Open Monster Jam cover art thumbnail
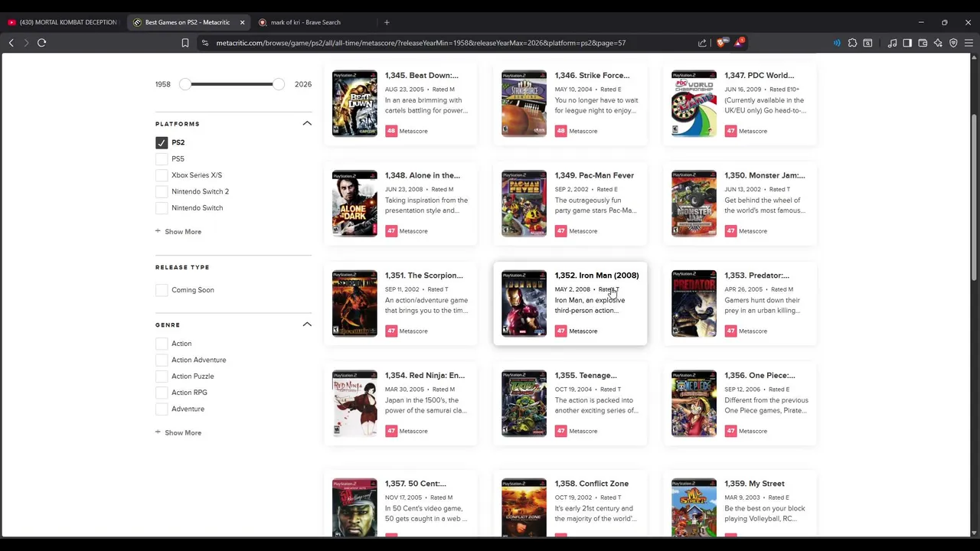Screen dimensions: 980x551 click(694, 204)
